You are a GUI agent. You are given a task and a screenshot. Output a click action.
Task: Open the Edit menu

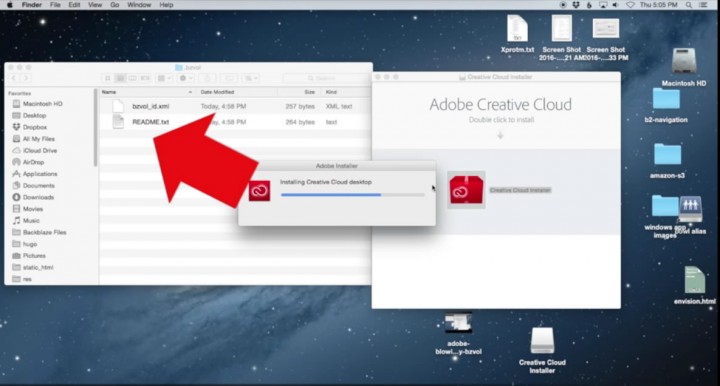click(x=74, y=5)
